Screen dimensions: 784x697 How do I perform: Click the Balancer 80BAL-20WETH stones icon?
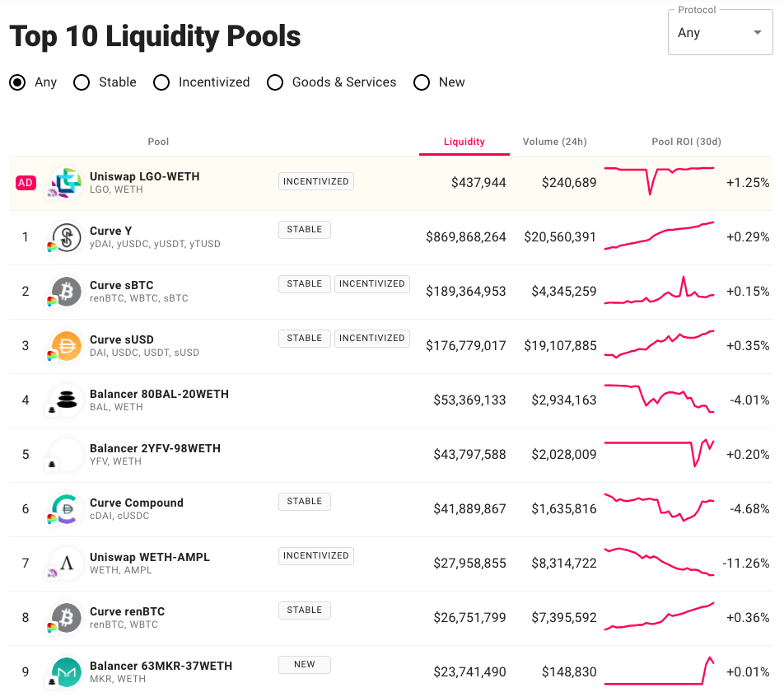(67, 400)
